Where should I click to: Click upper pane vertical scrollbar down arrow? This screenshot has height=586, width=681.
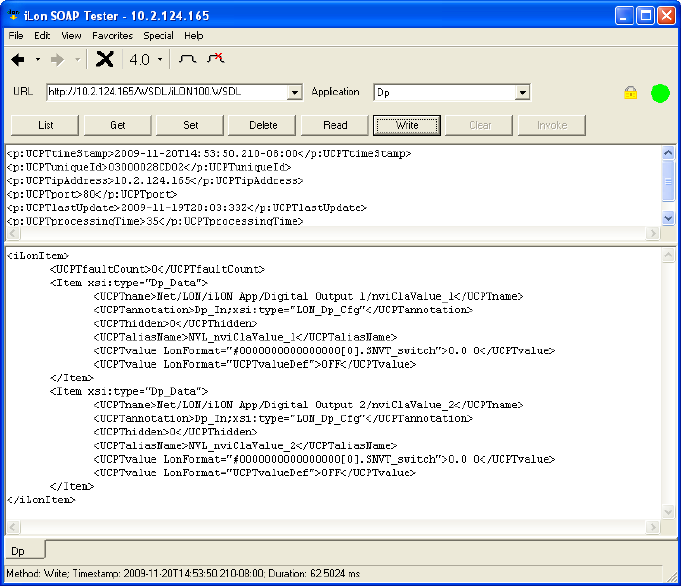pyautogui.click(x=668, y=218)
